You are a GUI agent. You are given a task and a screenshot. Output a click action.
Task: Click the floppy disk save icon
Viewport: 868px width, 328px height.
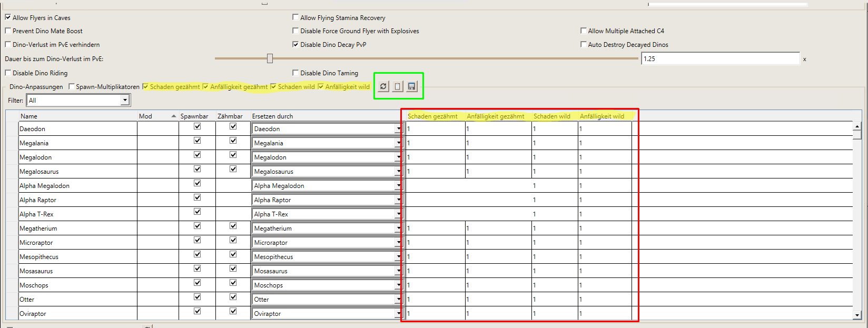pos(412,86)
